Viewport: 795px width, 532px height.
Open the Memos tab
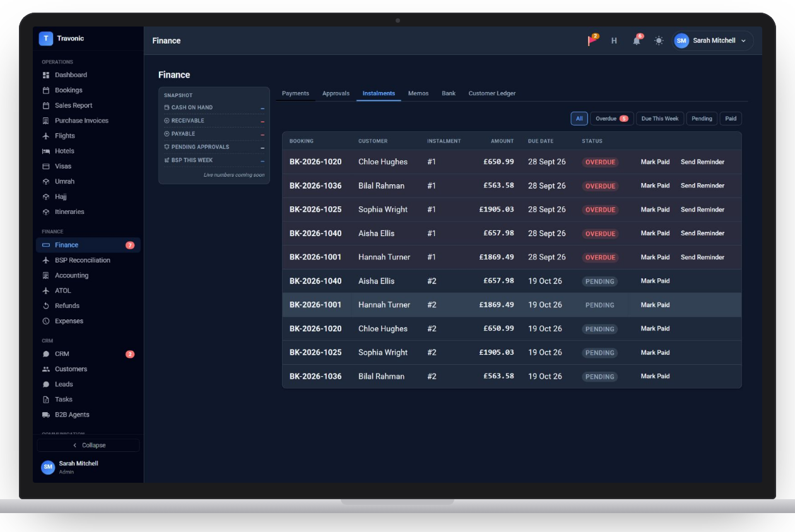418,93
